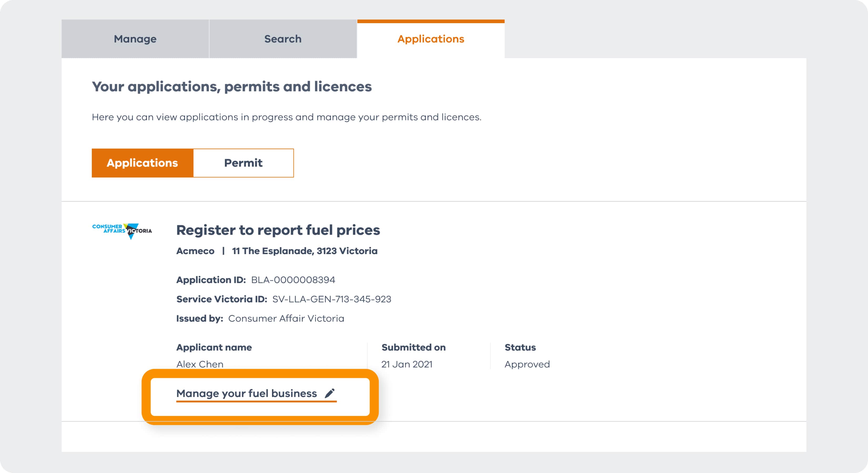The image size is (868, 473).
Task: Click the Acmeco business name
Action: 195,251
